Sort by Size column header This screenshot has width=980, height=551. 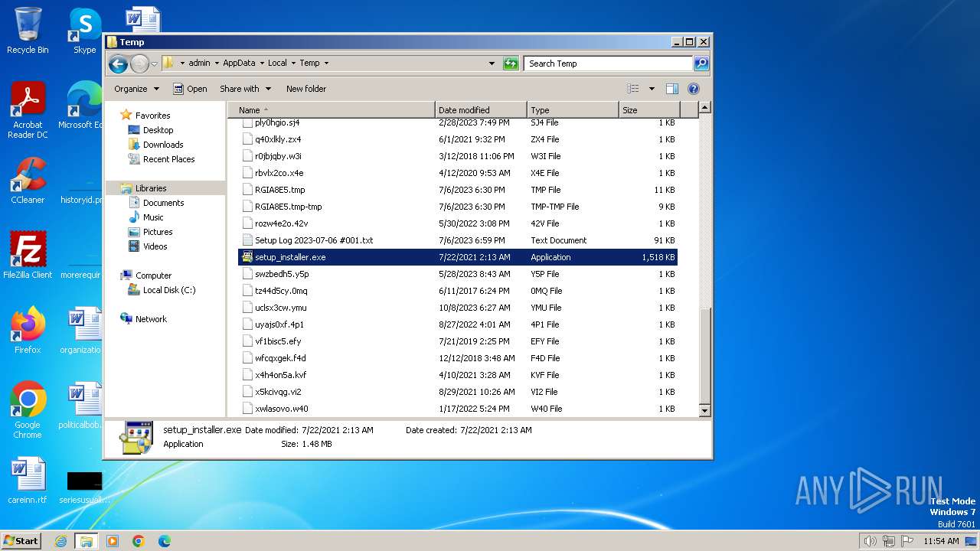click(x=649, y=110)
